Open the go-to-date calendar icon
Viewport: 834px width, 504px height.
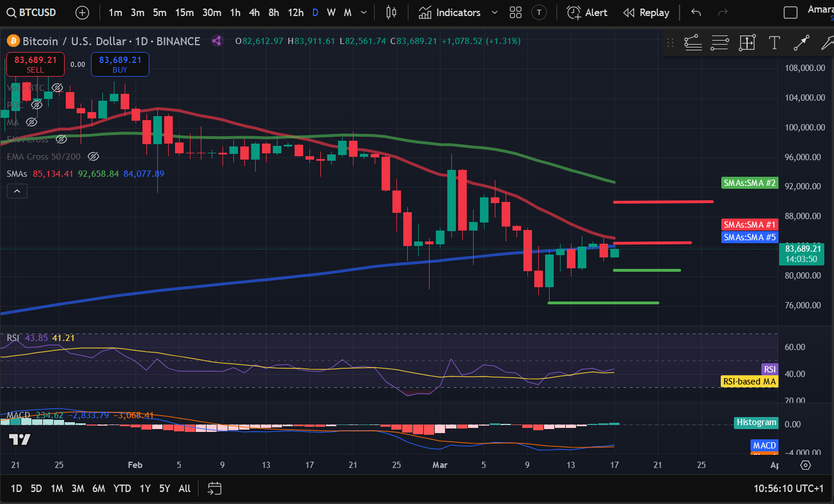tap(215, 489)
